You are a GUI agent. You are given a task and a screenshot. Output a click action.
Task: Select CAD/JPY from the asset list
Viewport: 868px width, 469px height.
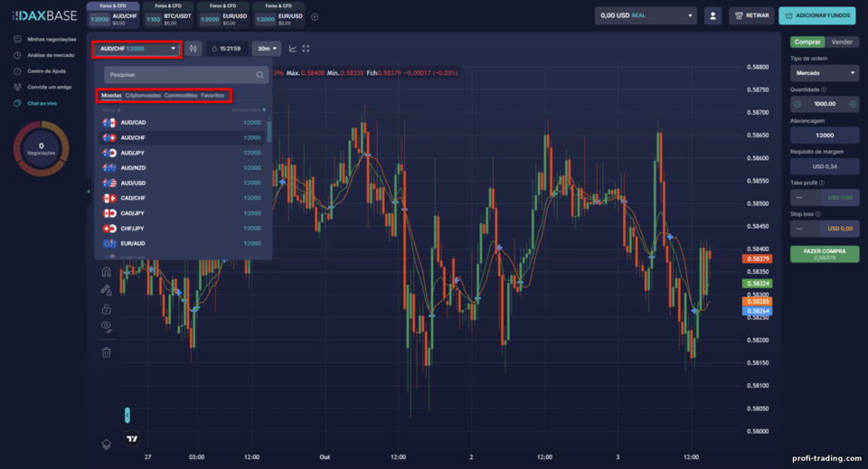pyautogui.click(x=182, y=213)
